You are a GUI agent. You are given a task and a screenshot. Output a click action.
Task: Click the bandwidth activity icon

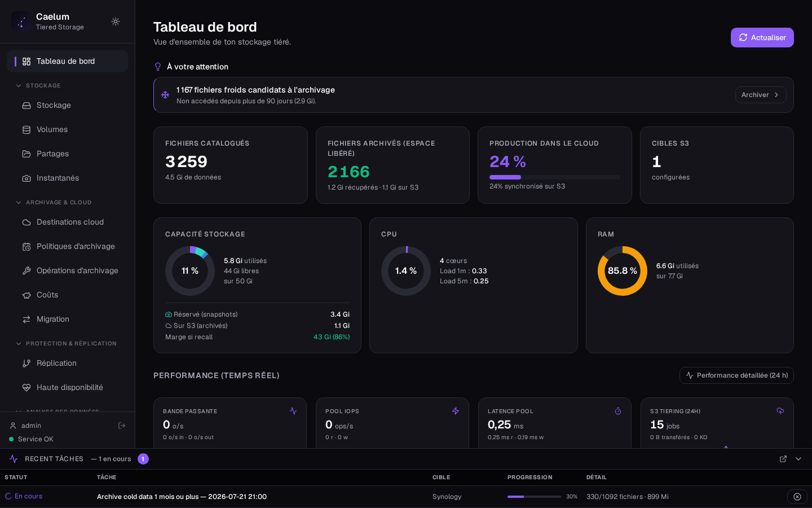(293, 411)
